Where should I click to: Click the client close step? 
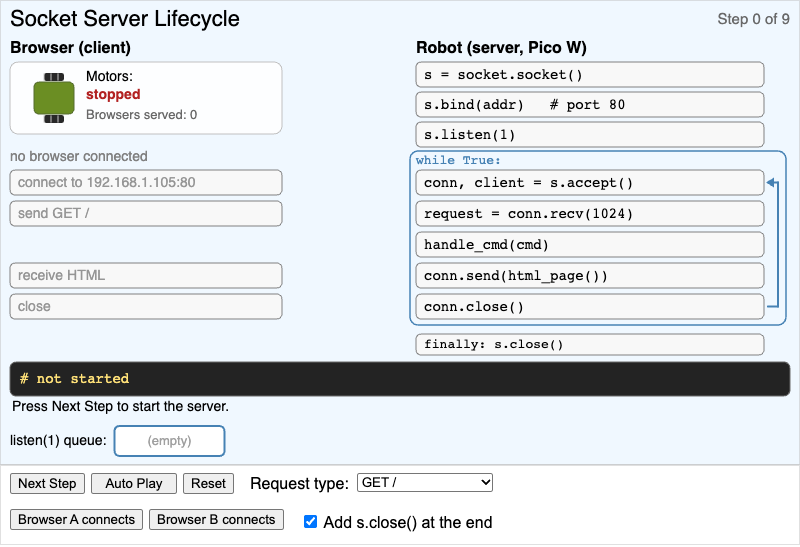tap(146, 307)
